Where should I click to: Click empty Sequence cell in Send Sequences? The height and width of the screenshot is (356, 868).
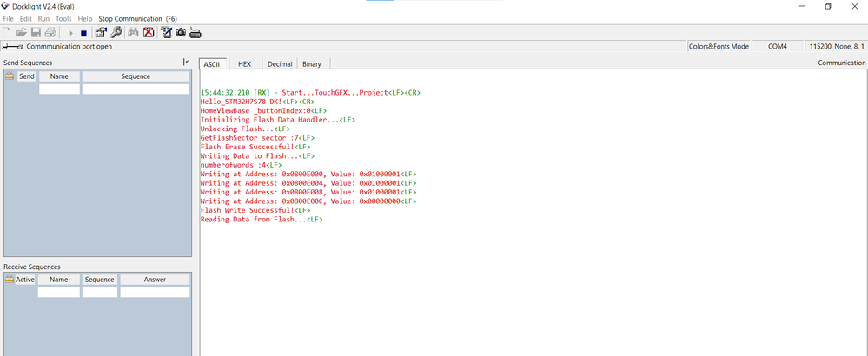(136, 89)
